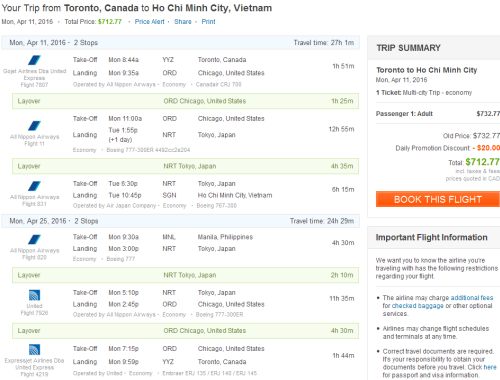Screen dimensions: 500x380
Task: Click the airline logo for the Tokyo–Ho Chi Minh flight
Action: click(34, 186)
